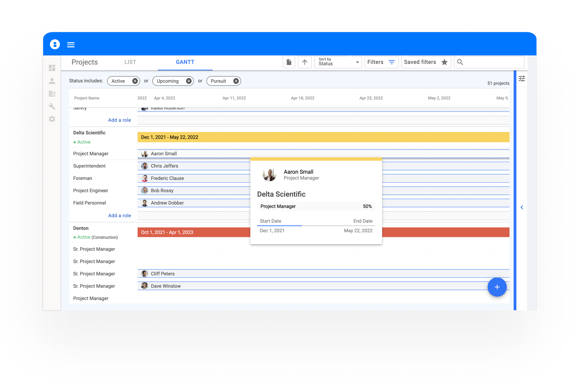
Task: Remove the Upcoming status filter chip
Action: pyautogui.click(x=188, y=81)
